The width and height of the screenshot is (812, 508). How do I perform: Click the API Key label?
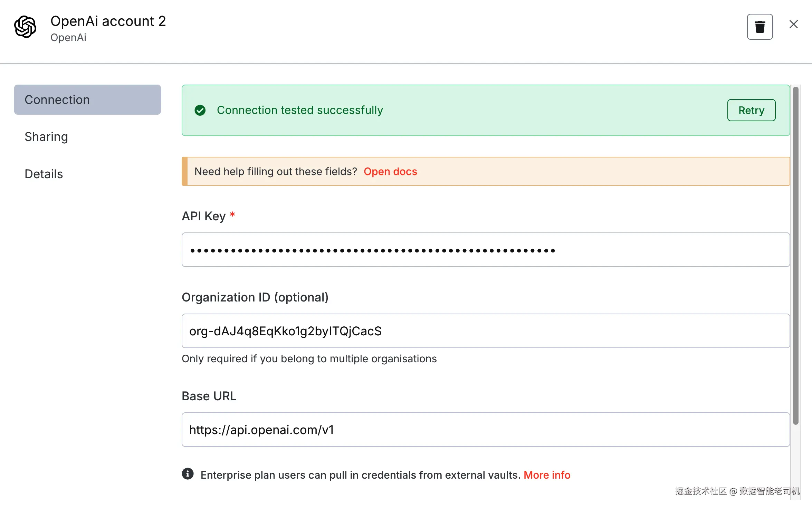[203, 216]
